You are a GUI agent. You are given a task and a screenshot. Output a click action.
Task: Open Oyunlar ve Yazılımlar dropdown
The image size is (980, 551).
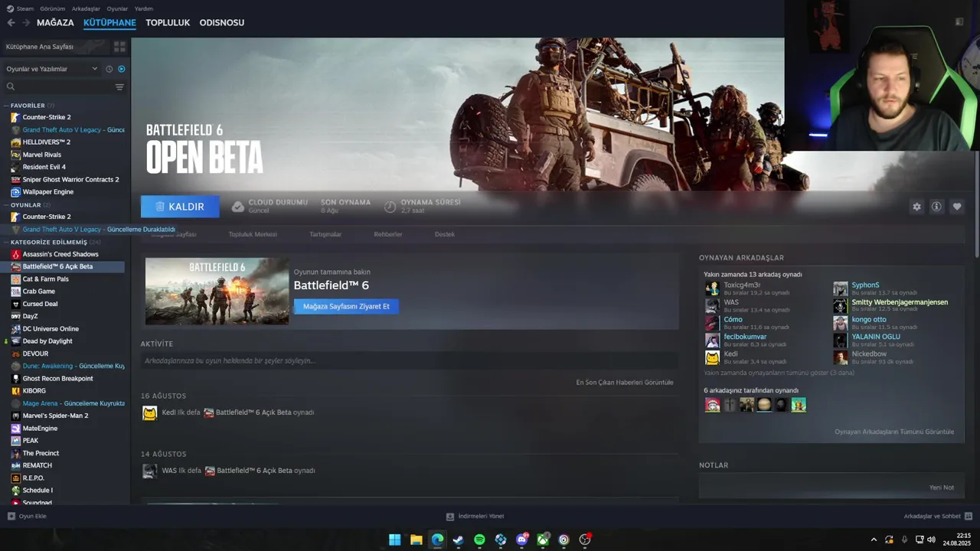[52, 69]
